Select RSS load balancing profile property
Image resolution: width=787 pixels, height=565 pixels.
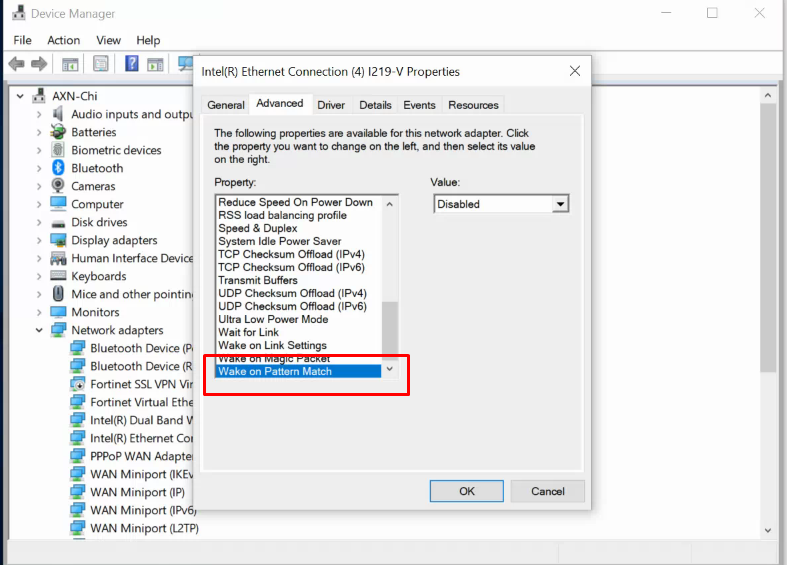[x=299, y=215]
